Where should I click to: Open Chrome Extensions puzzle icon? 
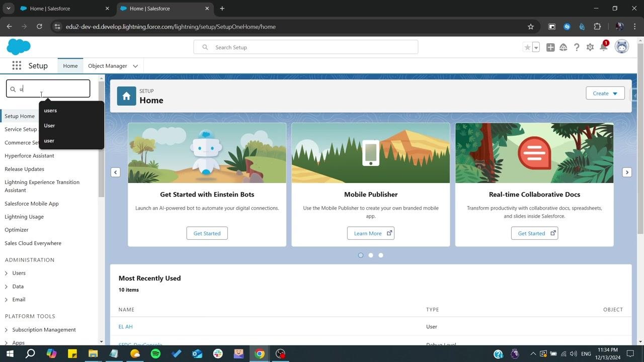point(597,27)
